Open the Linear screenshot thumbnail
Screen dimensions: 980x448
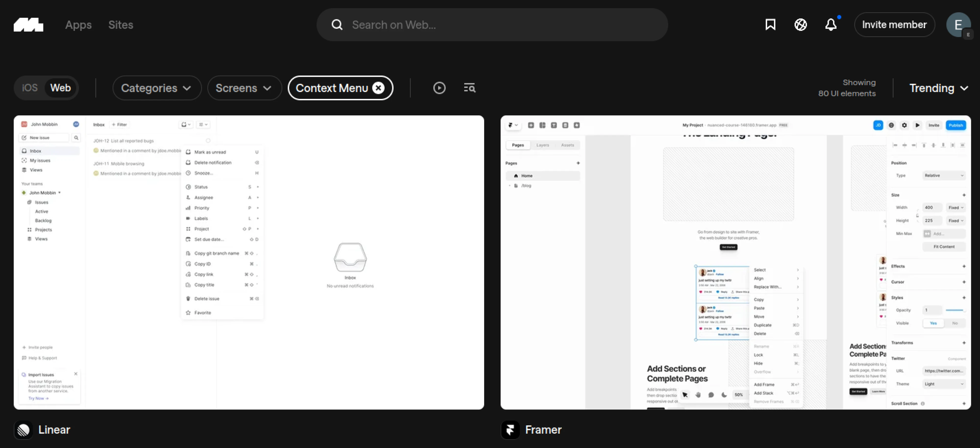(x=249, y=263)
